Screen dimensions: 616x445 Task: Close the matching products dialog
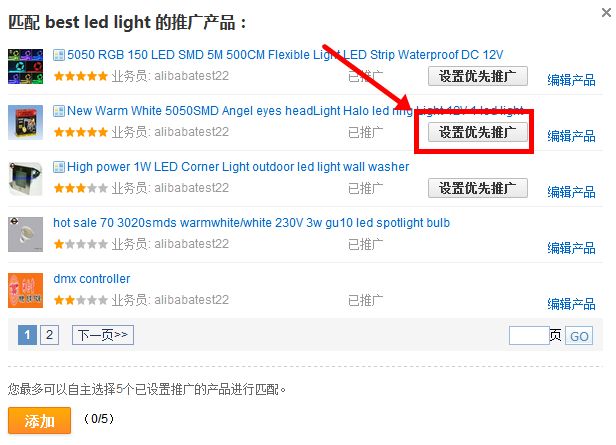607,13
